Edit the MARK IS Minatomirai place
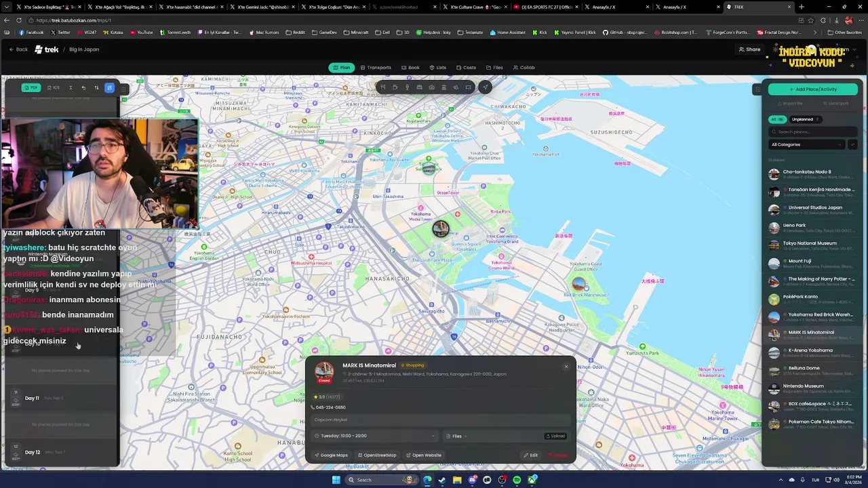The image size is (868, 488). click(x=530, y=455)
